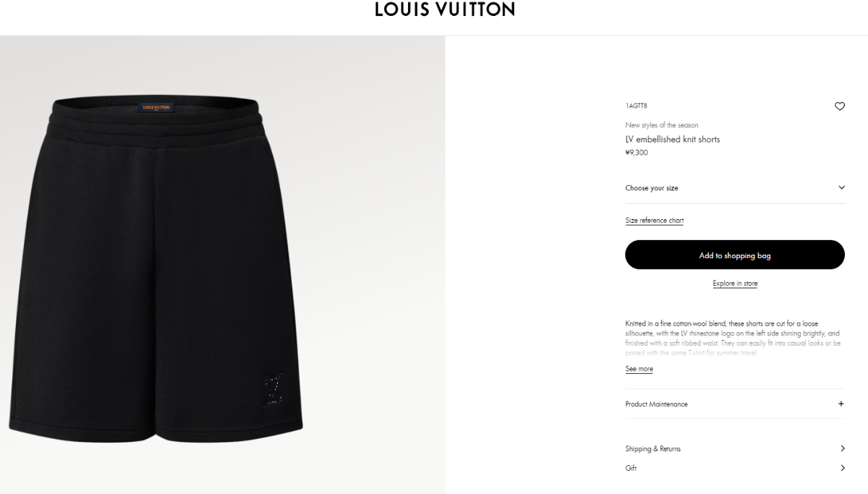Click the rhinestone LV logo on the shorts
868x494 pixels.
273,390
